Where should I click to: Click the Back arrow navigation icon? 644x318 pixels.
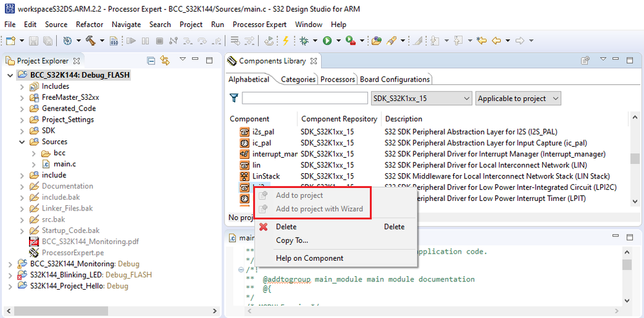pos(496,40)
